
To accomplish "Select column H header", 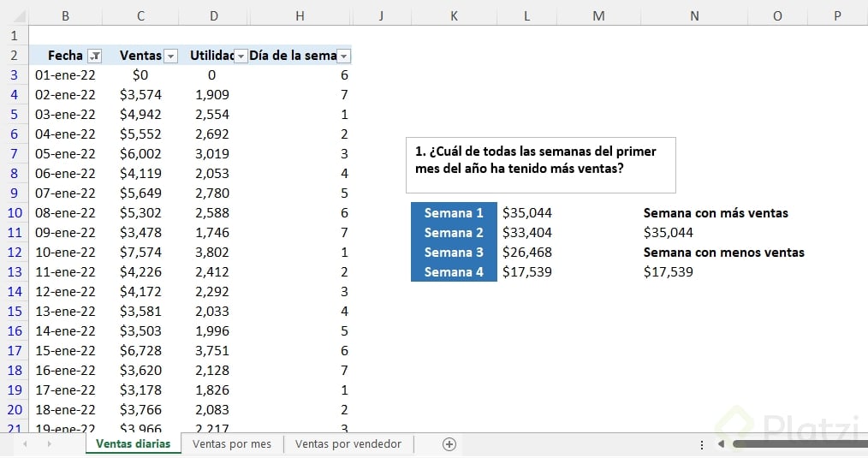I will [x=300, y=16].
